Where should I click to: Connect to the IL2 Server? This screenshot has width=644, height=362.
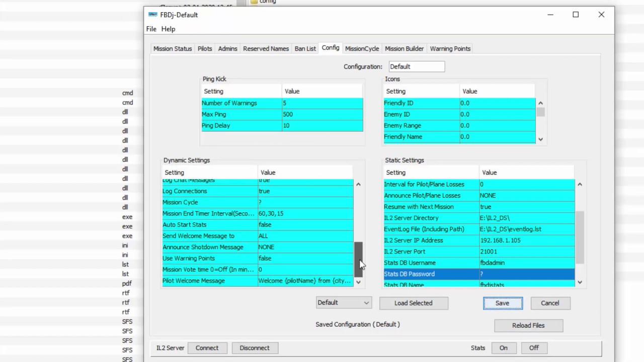(207, 348)
